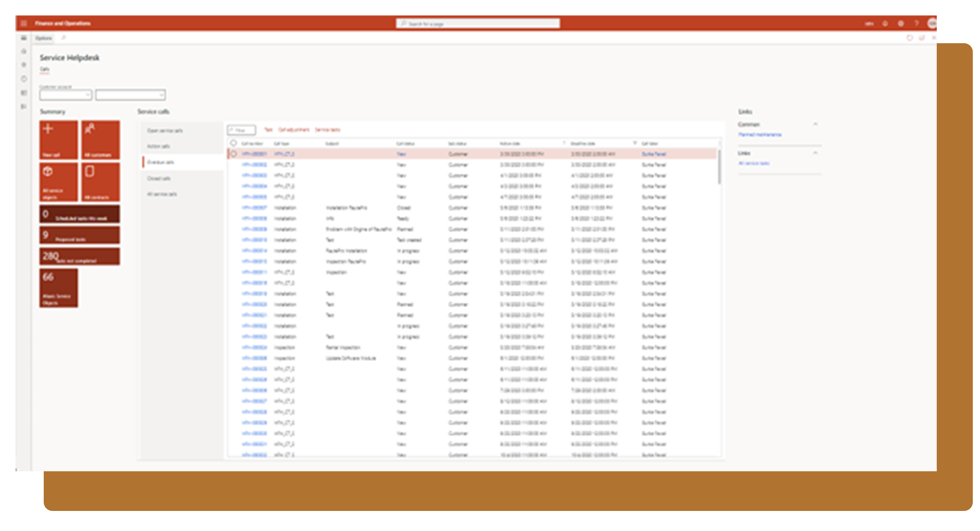Toggle the select-all circle in grid header

234,143
